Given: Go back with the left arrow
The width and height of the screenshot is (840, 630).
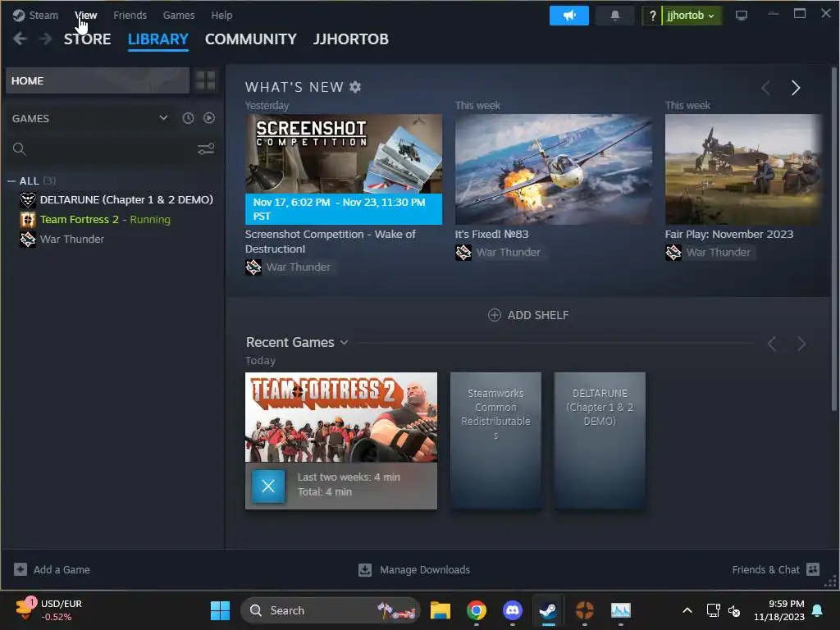Looking at the screenshot, I should [x=20, y=39].
